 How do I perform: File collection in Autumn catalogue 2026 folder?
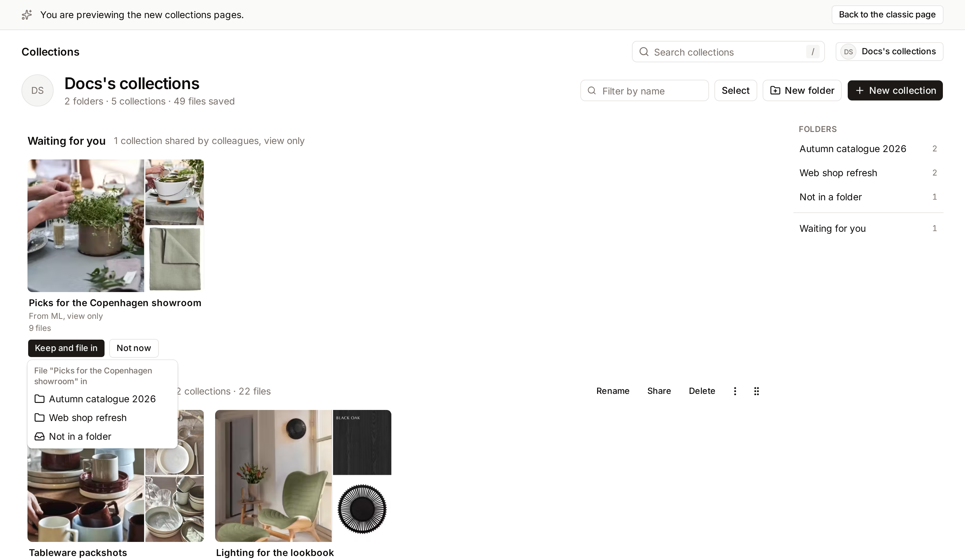(102, 399)
